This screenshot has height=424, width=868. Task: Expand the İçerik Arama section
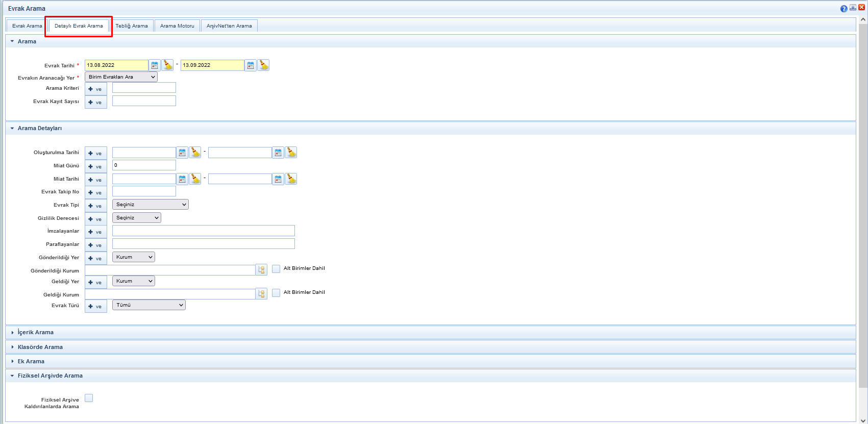35,332
